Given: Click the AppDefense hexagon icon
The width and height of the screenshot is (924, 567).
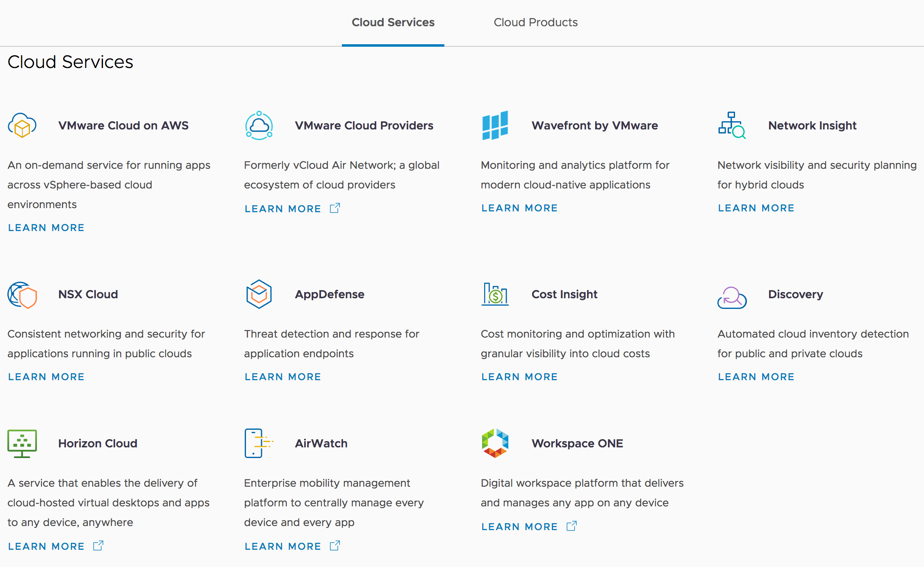Looking at the screenshot, I should point(259,294).
